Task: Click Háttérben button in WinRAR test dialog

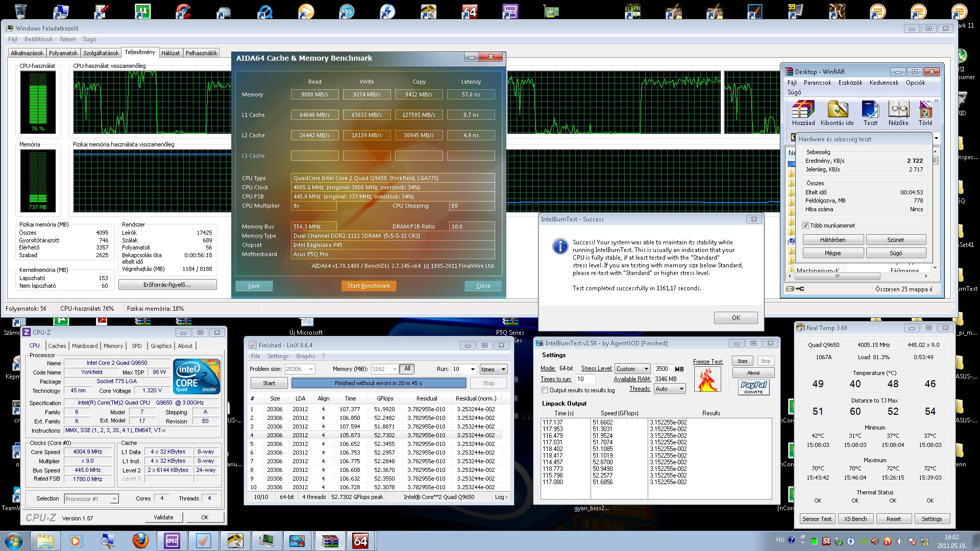Action: (x=833, y=240)
